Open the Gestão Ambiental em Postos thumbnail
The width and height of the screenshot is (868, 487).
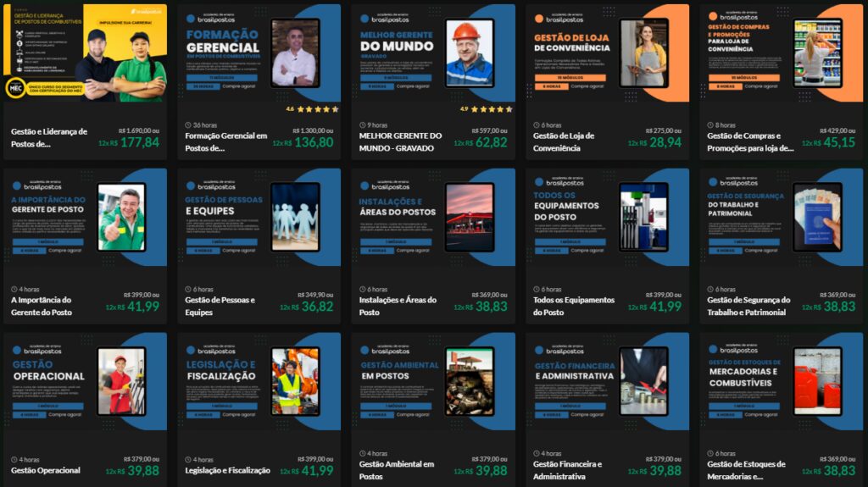(x=433, y=381)
